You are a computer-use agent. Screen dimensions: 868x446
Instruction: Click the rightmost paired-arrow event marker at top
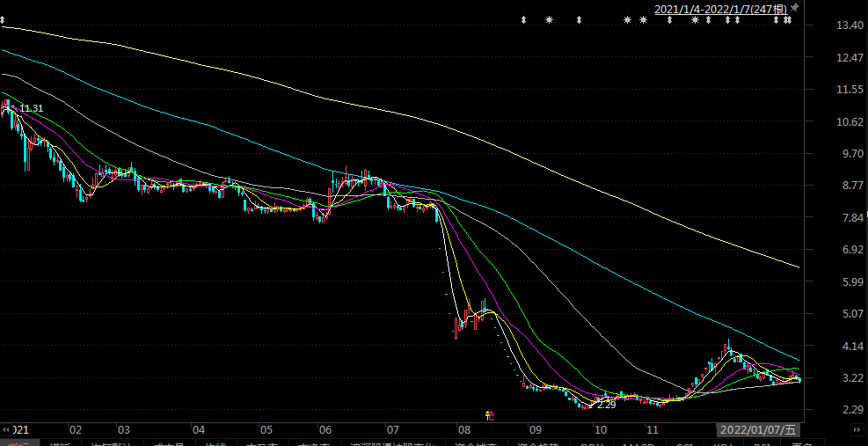click(x=788, y=20)
